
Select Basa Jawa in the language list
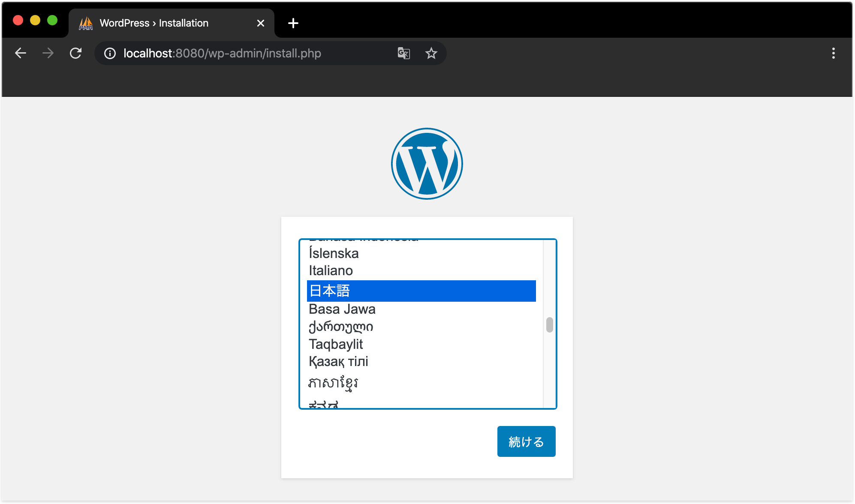tap(342, 309)
